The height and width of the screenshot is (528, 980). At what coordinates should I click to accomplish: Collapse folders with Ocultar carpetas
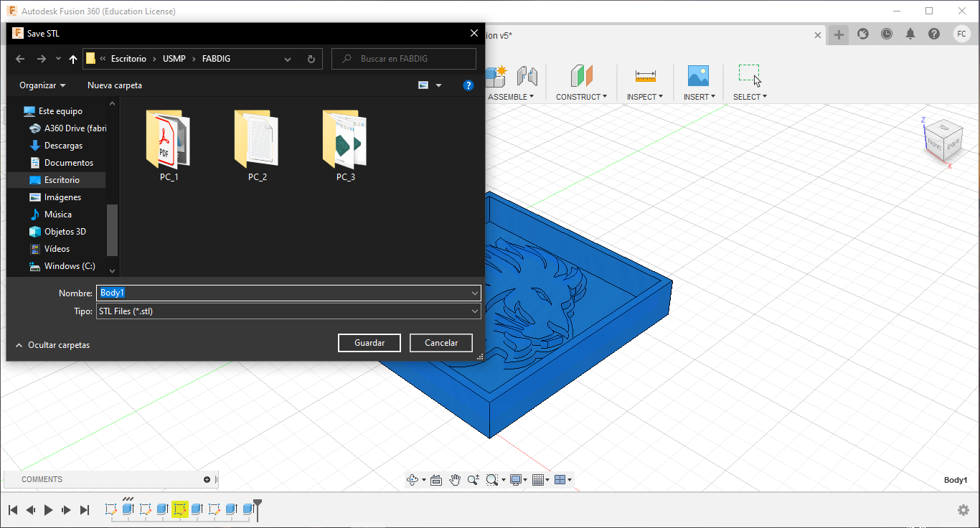tap(52, 345)
